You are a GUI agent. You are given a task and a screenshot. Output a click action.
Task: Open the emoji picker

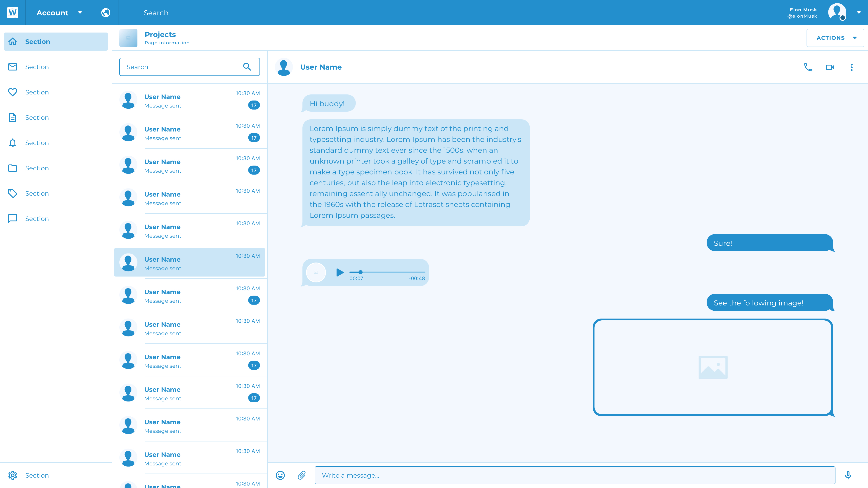click(x=280, y=475)
